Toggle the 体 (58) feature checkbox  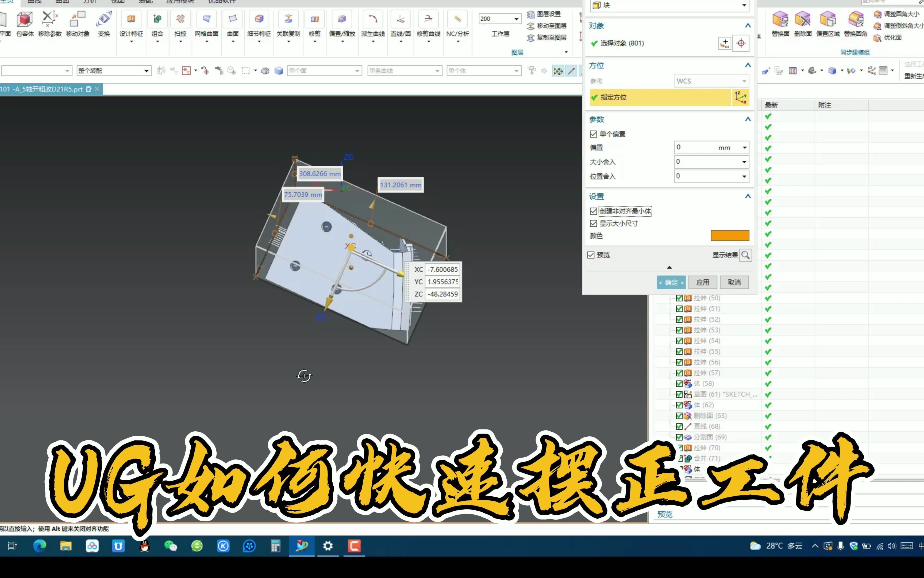(x=679, y=384)
